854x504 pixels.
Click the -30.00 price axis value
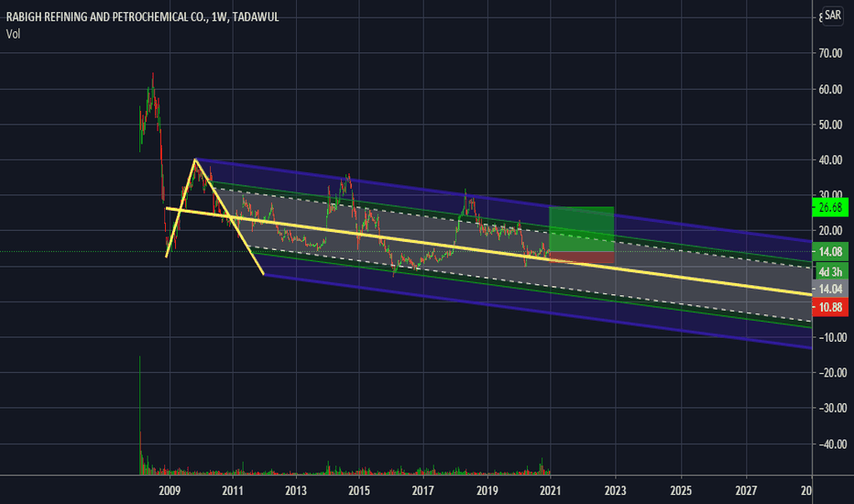click(833, 408)
